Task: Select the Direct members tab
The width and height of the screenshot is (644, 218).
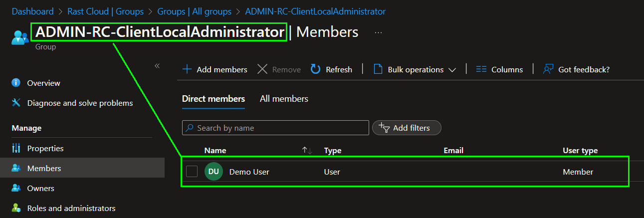Action: coord(214,99)
